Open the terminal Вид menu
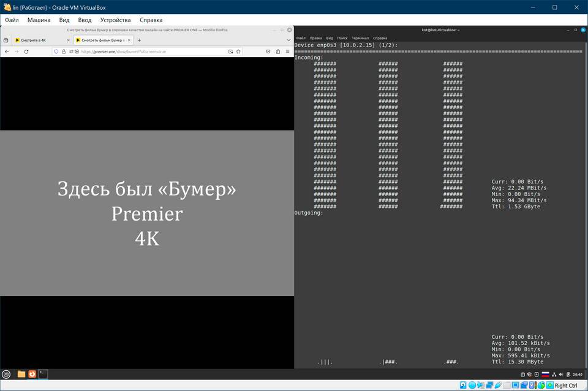The width and height of the screenshot is (588, 391). (x=330, y=38)
